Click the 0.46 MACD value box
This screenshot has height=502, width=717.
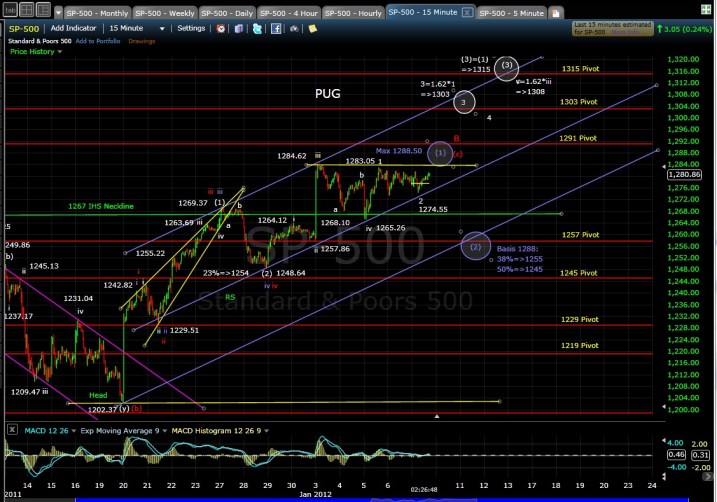point(676,454)
